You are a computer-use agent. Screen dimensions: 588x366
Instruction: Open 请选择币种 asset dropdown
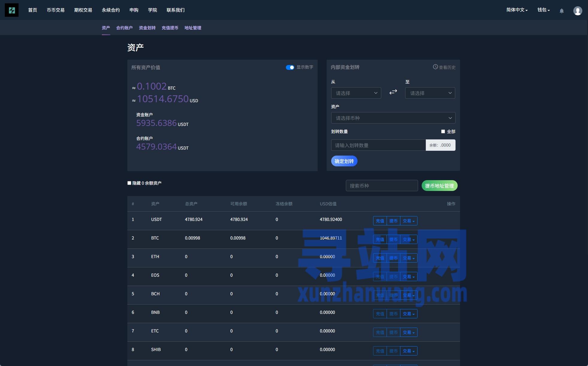(393, 118)
